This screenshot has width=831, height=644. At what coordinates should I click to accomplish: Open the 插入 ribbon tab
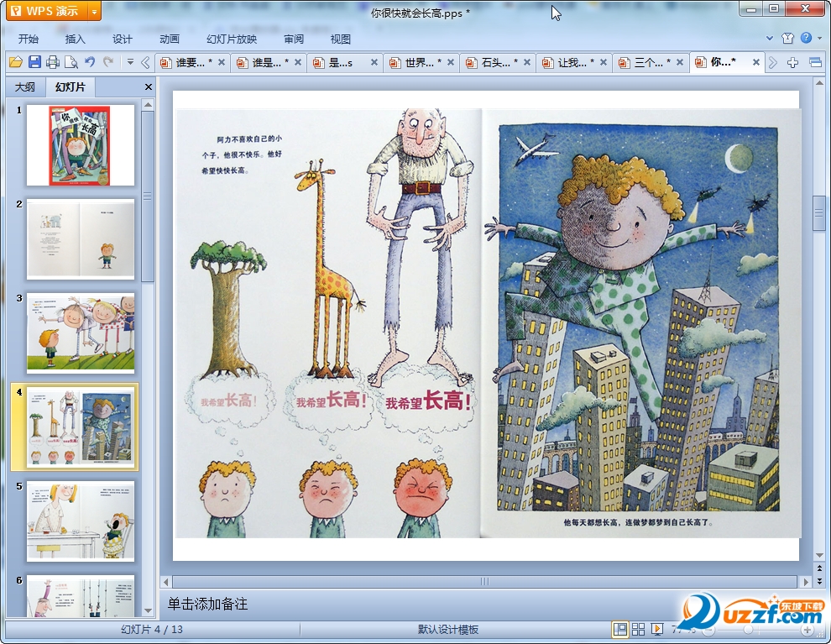[75, 39]
